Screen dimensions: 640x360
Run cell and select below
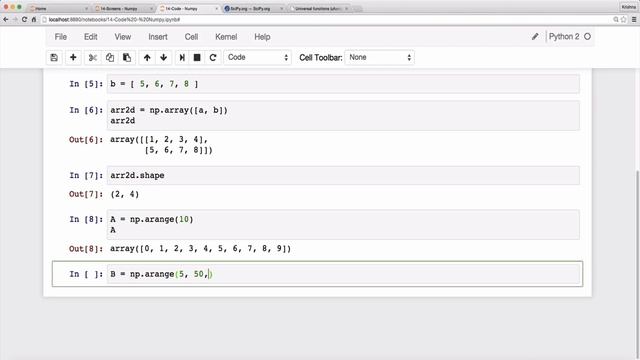(182, 58)
